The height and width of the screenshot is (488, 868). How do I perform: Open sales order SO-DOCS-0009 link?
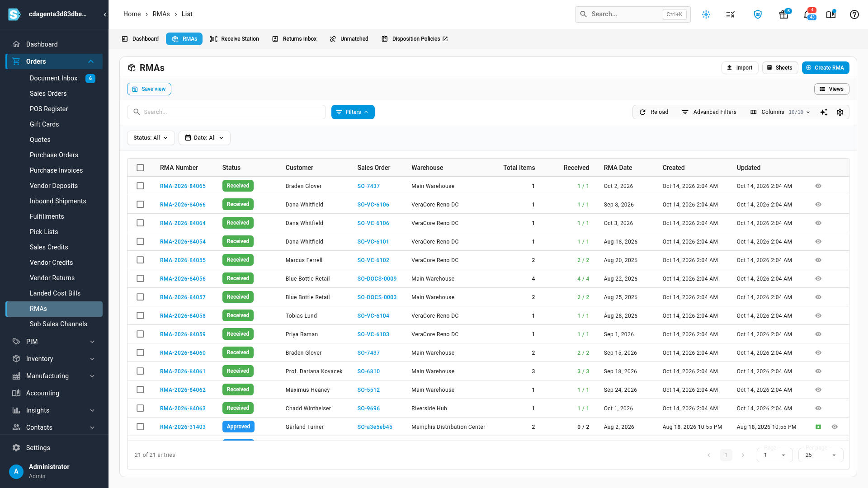377,279
